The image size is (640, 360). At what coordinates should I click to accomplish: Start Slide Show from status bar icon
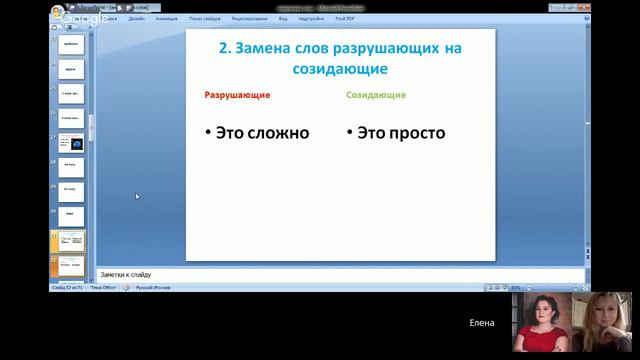[x=504, y=288]
